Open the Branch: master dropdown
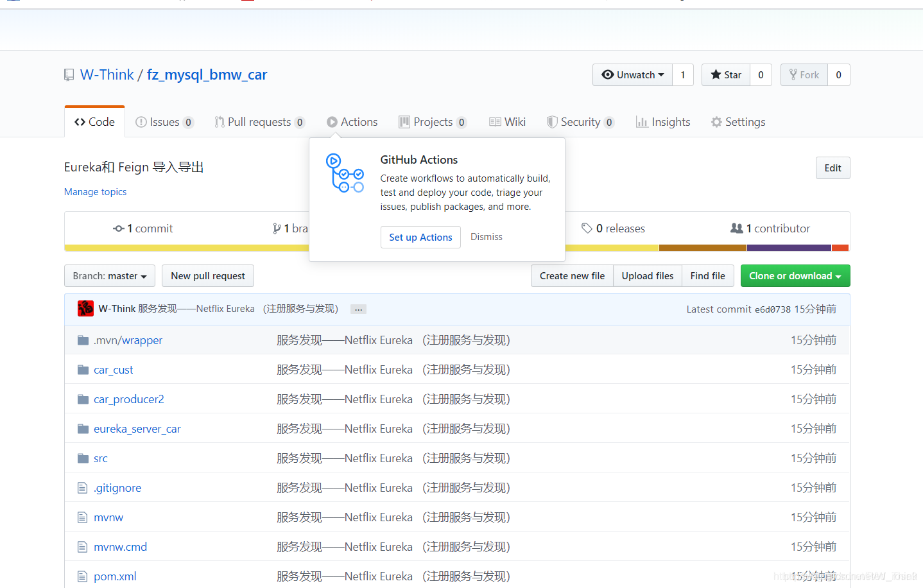This screenshot has height=588, width=923. point(110,276)
